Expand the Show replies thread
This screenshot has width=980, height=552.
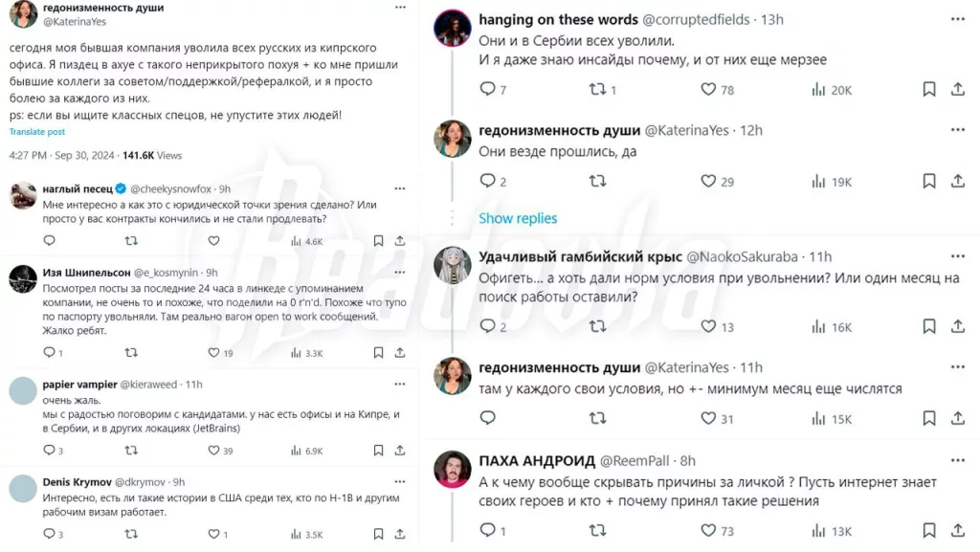pyautogui.click(x=518, y=218)
